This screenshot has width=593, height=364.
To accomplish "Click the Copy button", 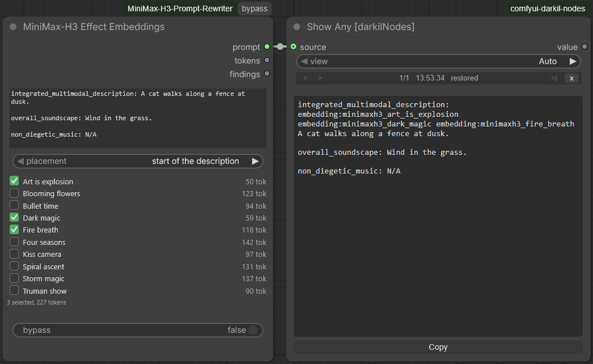I will tap(438, 347).
